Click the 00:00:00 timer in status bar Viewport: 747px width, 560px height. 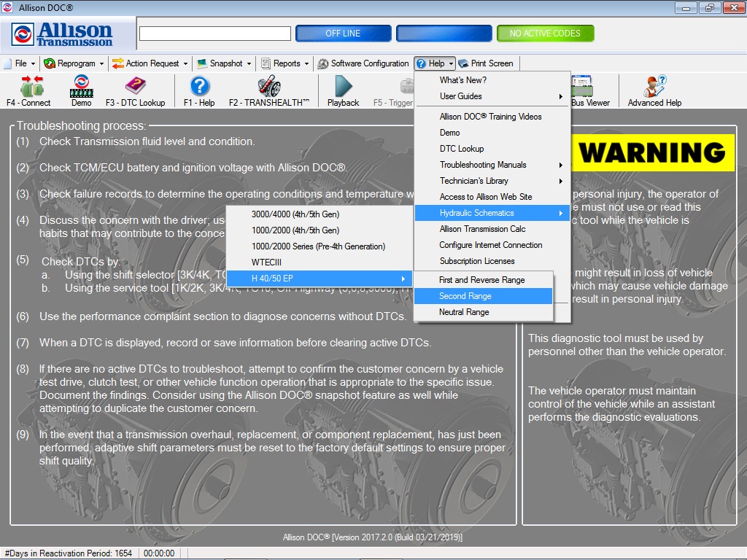tap(159, 553)
